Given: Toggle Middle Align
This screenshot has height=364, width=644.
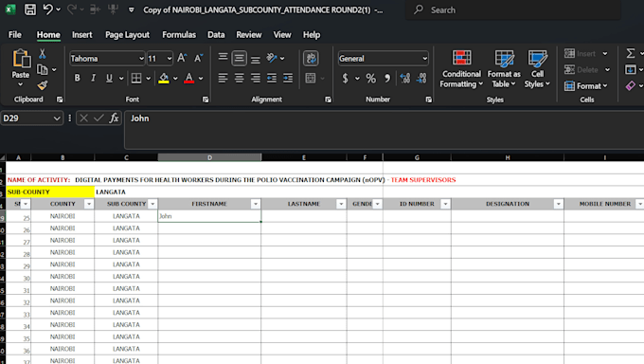Looking at the screenshot, I should point(239,58).
